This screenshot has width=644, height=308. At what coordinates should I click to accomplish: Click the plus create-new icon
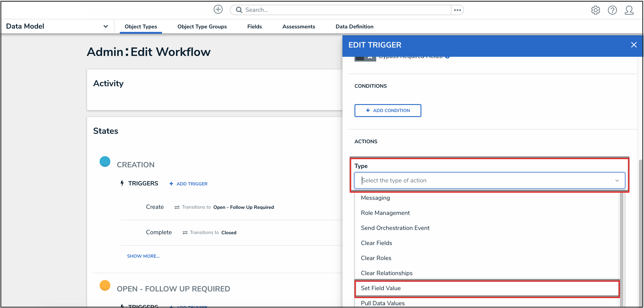pos(218,9)
